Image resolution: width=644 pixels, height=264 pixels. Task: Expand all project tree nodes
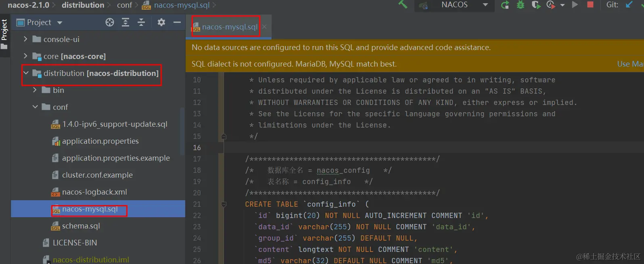(125, 22)
